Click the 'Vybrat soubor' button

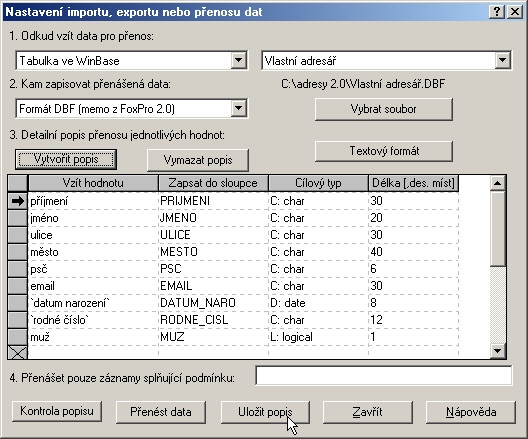[384, 109]
